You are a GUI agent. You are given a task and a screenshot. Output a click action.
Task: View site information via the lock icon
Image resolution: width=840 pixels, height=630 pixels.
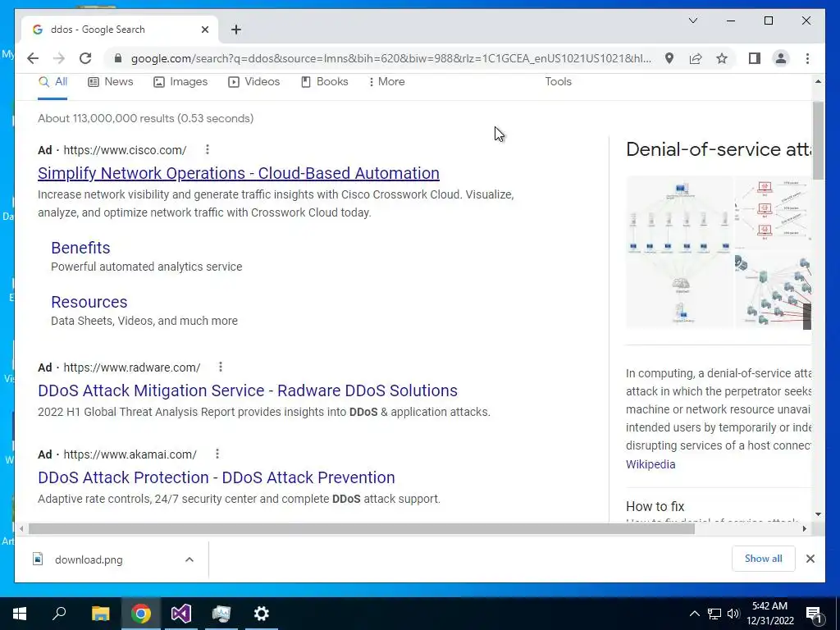[118, 58]
